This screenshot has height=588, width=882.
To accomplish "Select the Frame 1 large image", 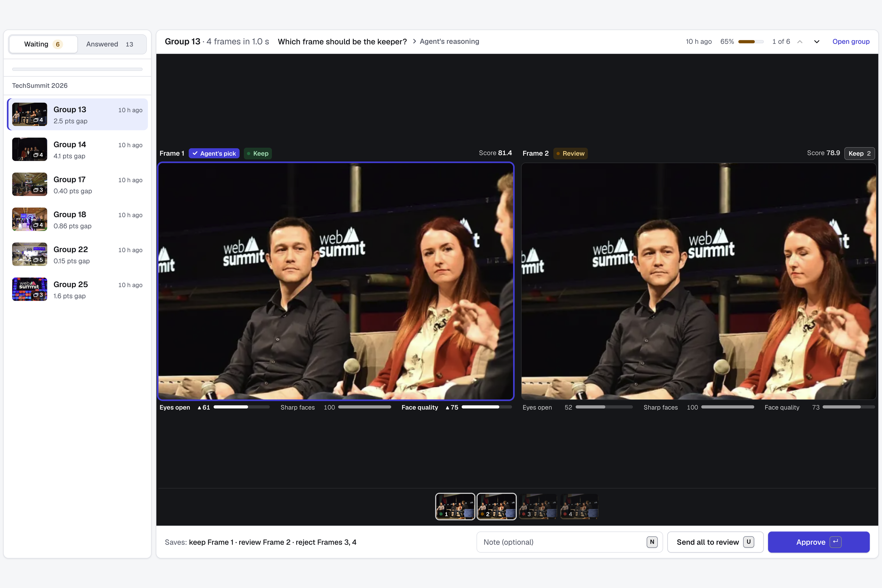I will point(336,281).
